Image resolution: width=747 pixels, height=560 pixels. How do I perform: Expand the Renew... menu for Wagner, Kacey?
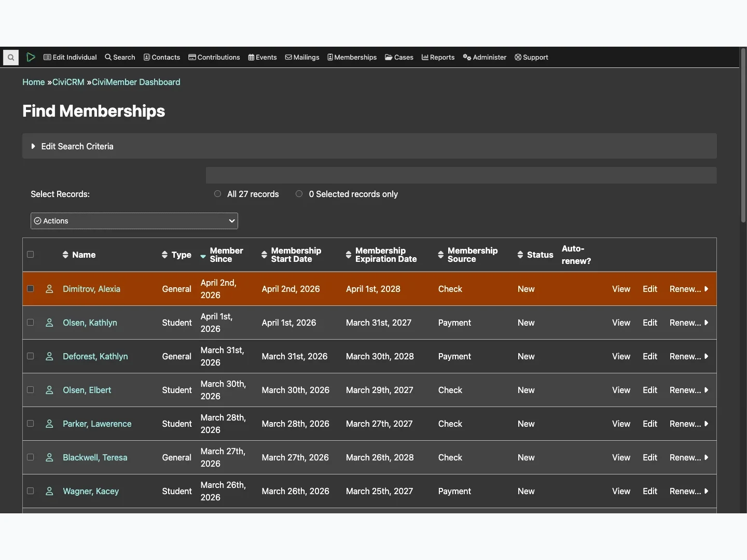click(x=689, y=491)
